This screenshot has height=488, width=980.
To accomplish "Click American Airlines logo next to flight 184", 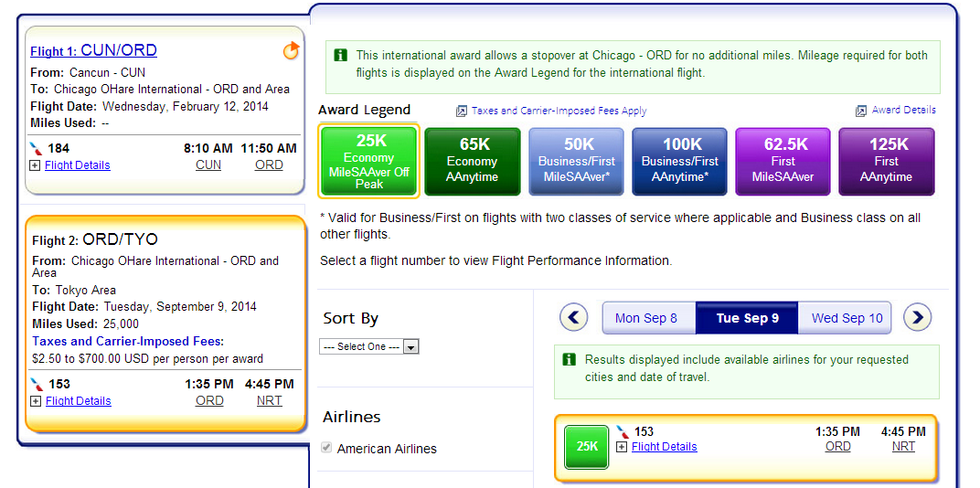I will [37, 148].
